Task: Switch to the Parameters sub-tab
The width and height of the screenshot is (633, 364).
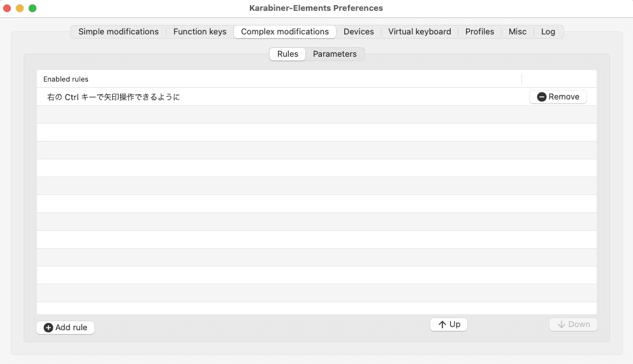Action: click(335, 54)
